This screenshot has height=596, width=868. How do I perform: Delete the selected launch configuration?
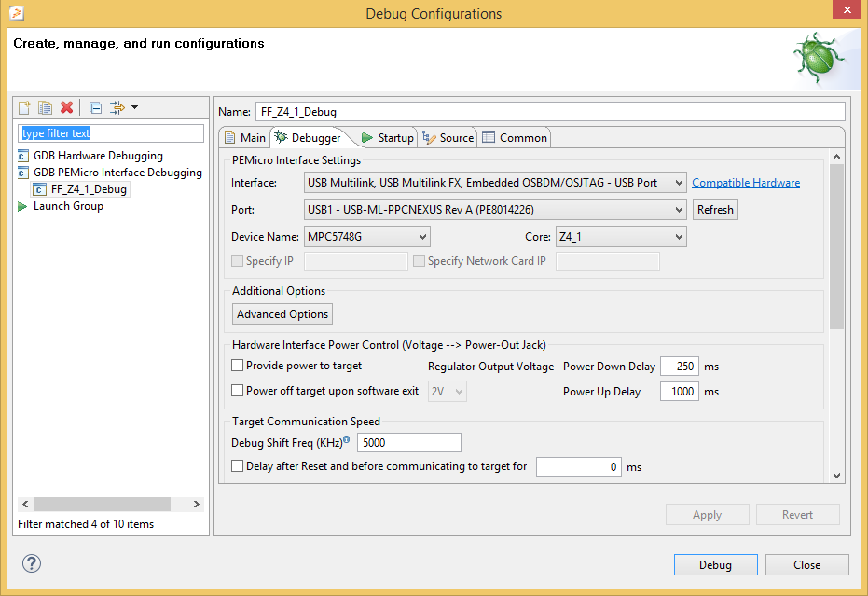pos(66,108)
